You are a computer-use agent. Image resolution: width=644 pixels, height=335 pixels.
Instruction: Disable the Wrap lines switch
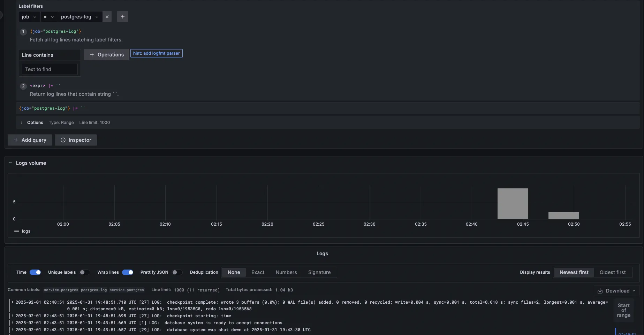tap(128, 272)
